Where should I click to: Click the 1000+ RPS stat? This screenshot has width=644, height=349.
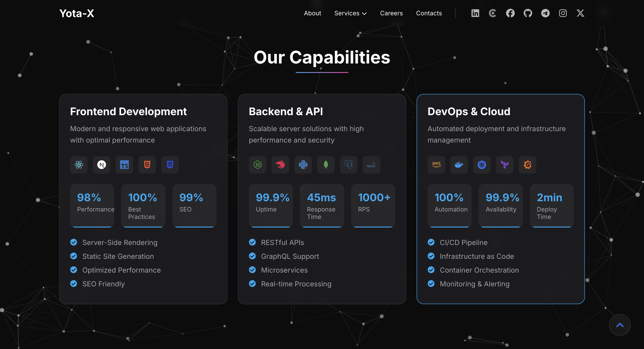pos(373,206)
